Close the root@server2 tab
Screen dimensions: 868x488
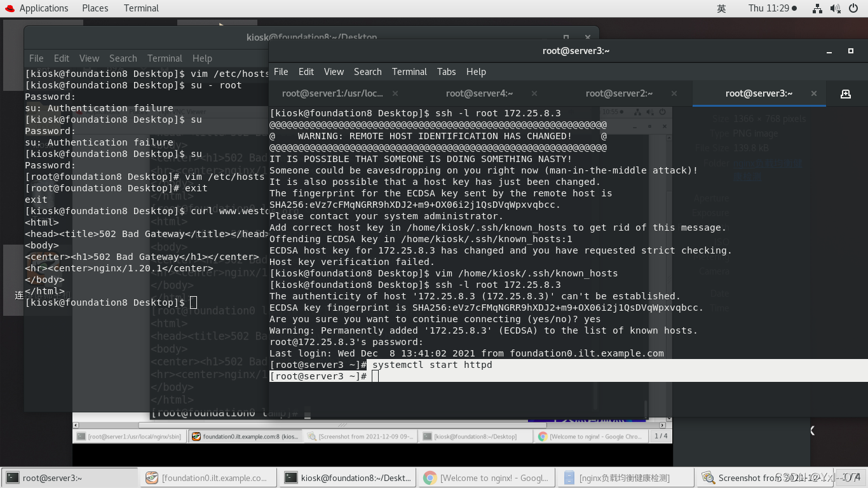674,93
